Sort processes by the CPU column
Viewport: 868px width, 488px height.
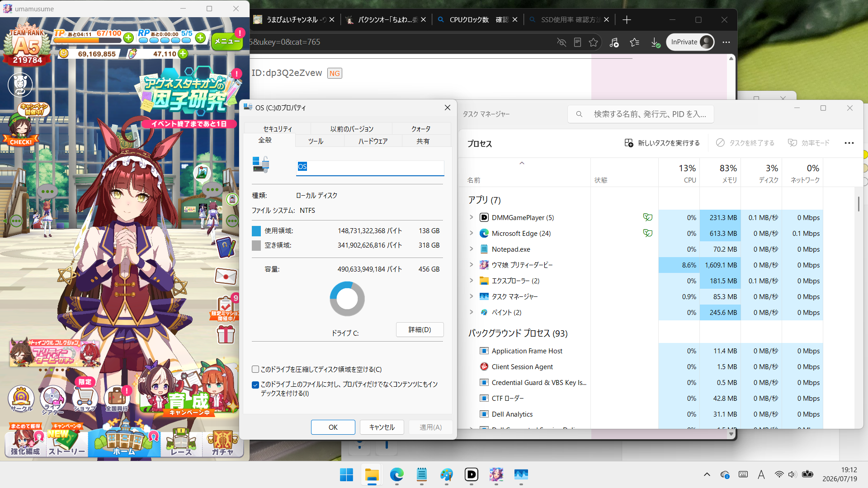tap(679, 173)
